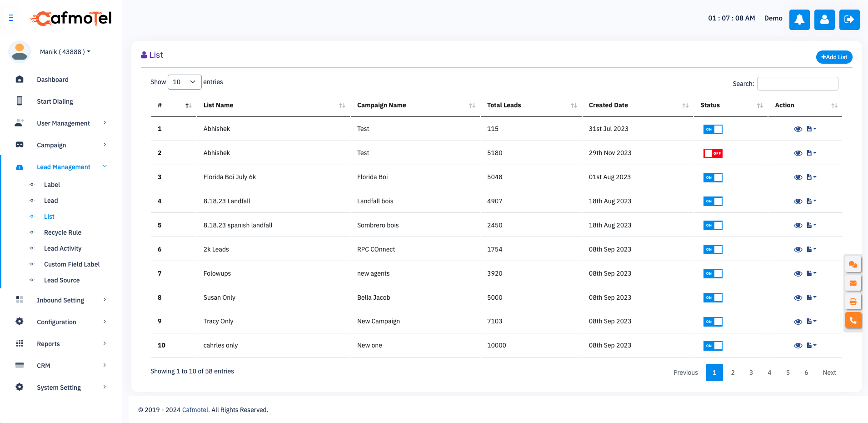Image resolution: width=868 pixels, height=423 pixels.
Task: Turn off status for the 2k Leads list
Action: click(x=713, y=250)
